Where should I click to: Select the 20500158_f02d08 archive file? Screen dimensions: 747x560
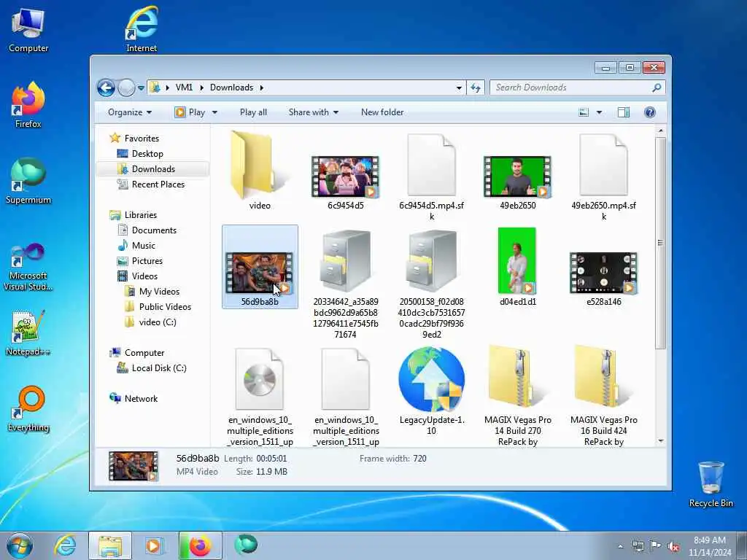coord(432,284)
